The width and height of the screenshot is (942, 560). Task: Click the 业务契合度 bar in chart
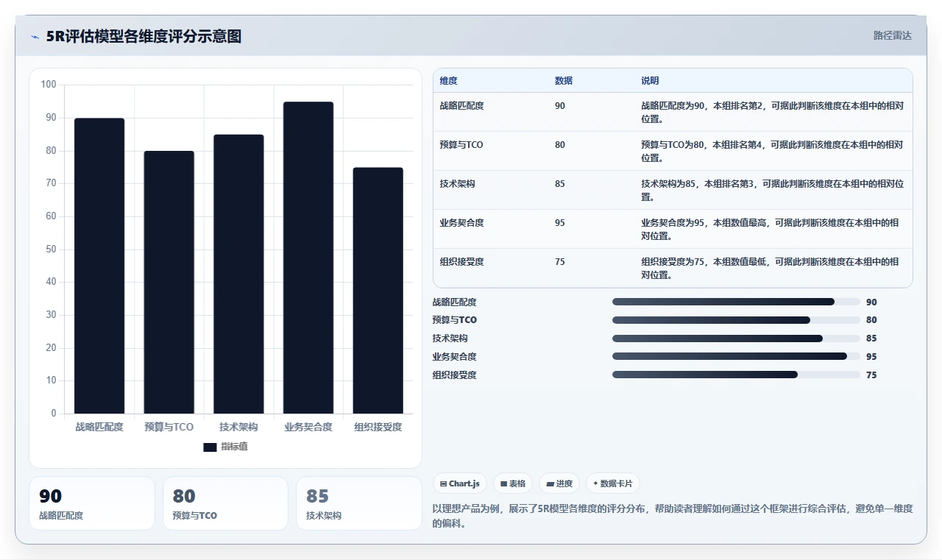tap(308, 258)
